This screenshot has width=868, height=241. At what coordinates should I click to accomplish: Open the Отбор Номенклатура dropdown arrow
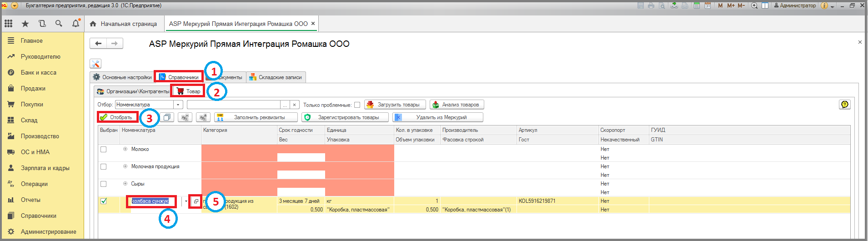tap(179, 105)
